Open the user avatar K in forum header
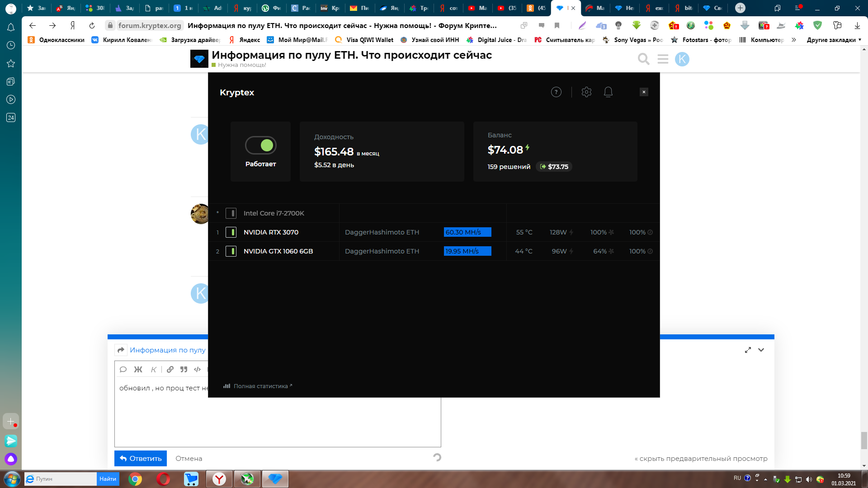Viewport: 868px width, 488px height. pos(682,59)
